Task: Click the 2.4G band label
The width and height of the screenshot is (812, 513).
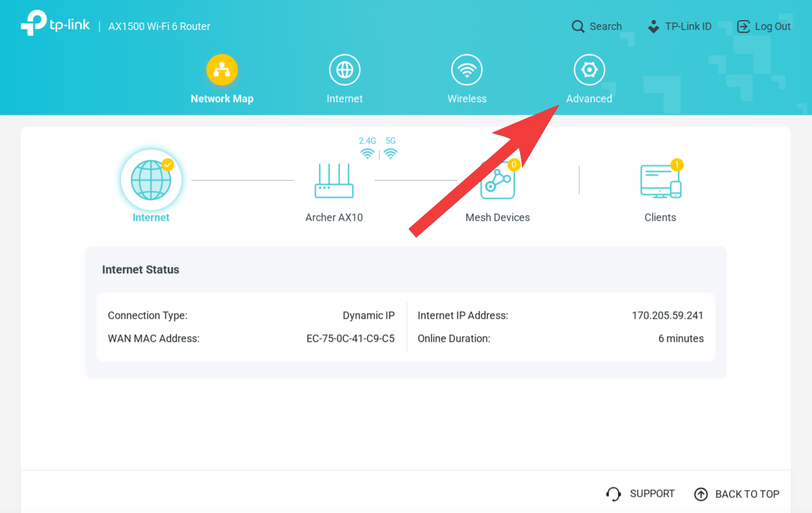Action: coord(367,141)
